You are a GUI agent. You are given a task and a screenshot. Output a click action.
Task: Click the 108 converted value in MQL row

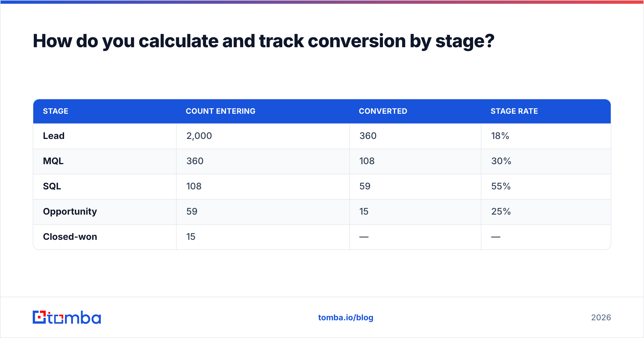pyautogui.click(x=367, y=161)
